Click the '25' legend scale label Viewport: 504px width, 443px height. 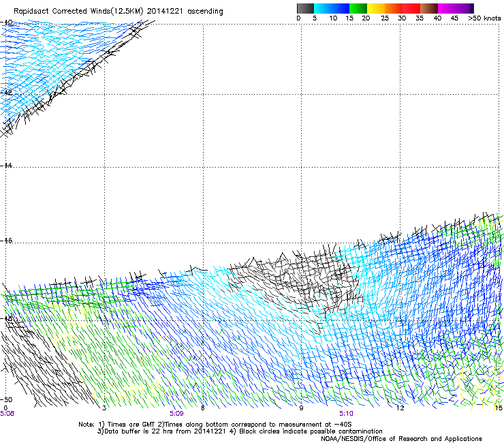pos(385,18)
